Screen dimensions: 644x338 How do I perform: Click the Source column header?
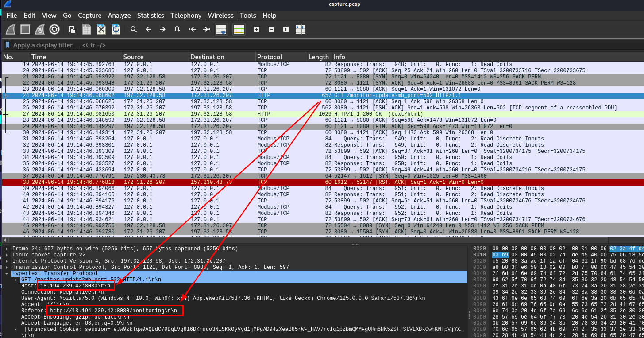(x=134, y=57)
